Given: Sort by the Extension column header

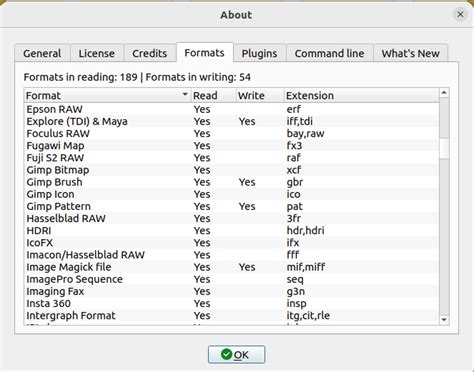Looking at the screenshot, I should (x=362, y=95).
